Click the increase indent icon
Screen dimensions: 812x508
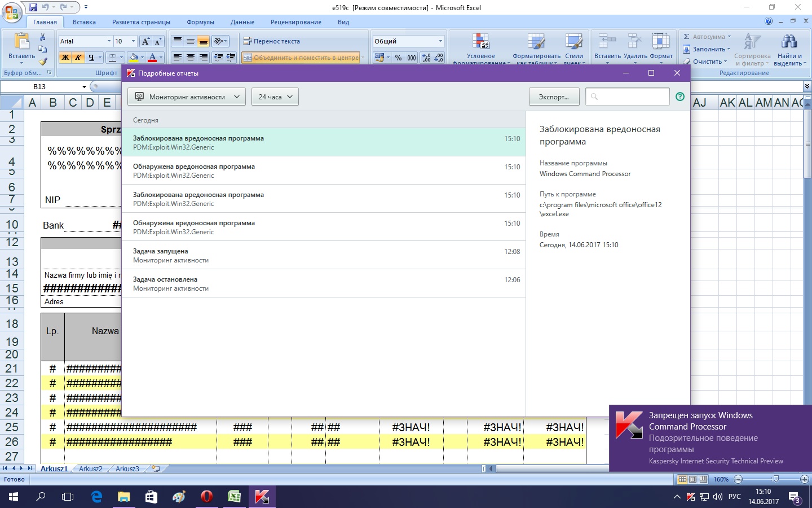[x=231, y=58]
